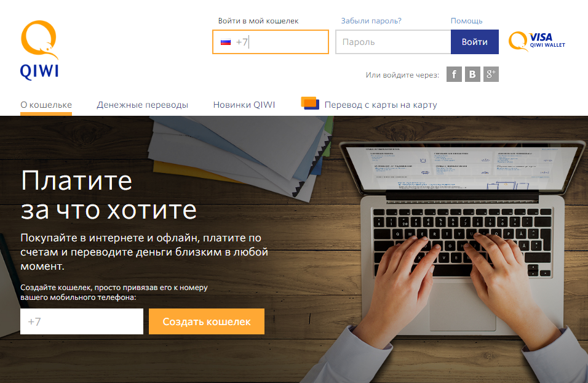This screenshot has height=383, width=588.
Task: Log in via VKontakte icon
Action: 472,75
